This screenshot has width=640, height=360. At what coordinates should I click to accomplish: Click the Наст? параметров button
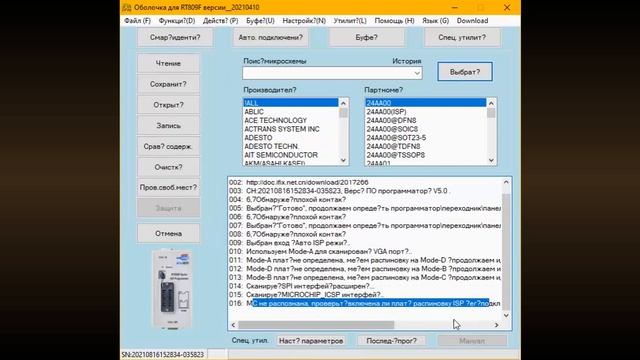311,341
